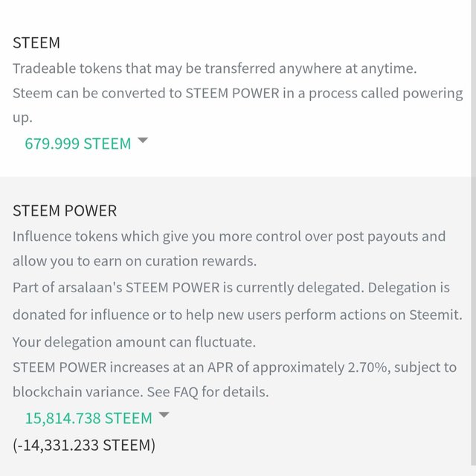Click the caret arrow beside 15,814.738 STEEM
The height and width of the screenshot is (476, 476).
pyautogui.click(x=164, y=415)
